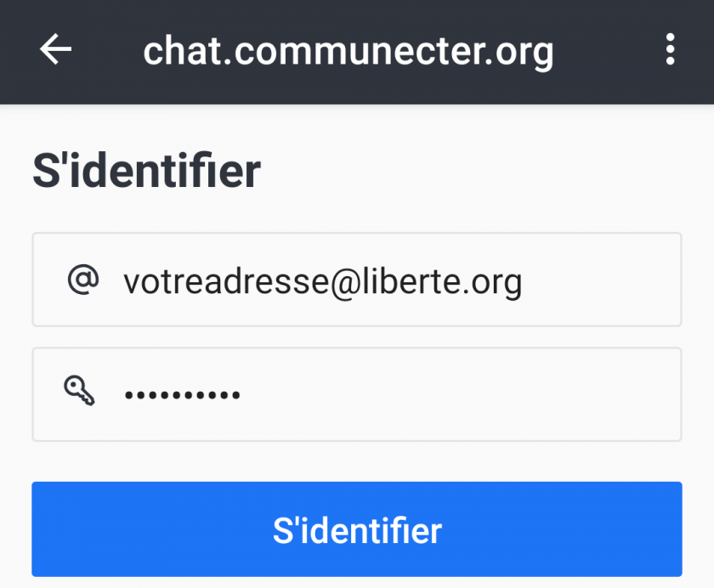This screenshot has width=714, height=588.
Task: Click the chat.communecter.org header title
Action: pos(348,51)
